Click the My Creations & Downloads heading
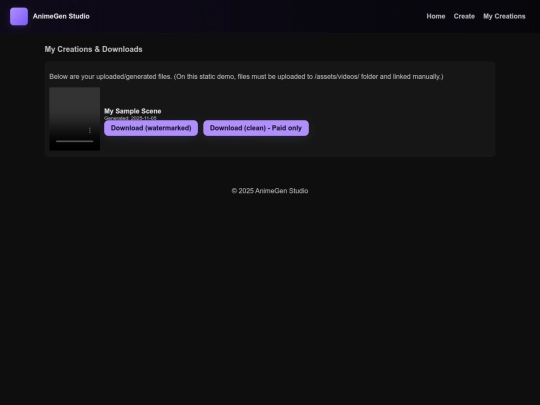Screen dimensions: 540x405 pyautogui.click(x=93, y=49)
